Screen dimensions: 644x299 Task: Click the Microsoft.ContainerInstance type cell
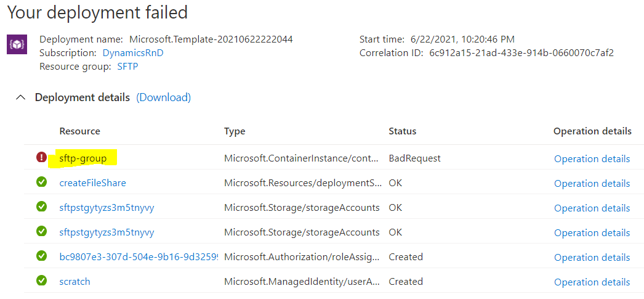(302, 158)
